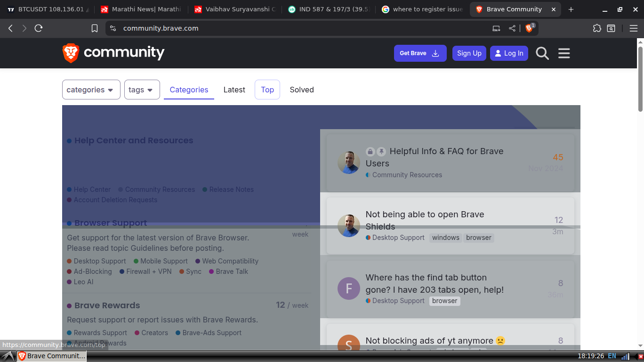The height and width of the screenshot is (362, 644).
Task: Open the new tab plus button
Action: click(x=571, y=9)
